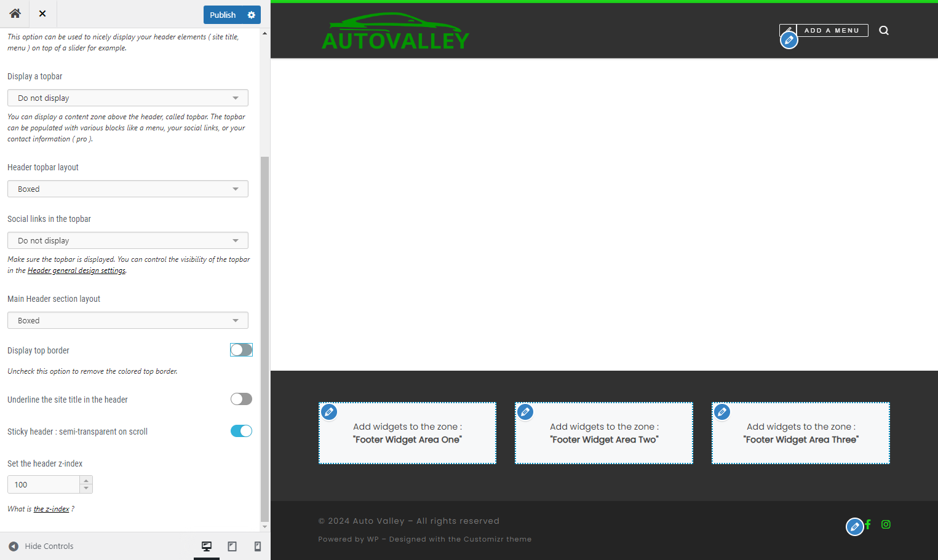Open Display a topbar dropdown

point(128,98)
